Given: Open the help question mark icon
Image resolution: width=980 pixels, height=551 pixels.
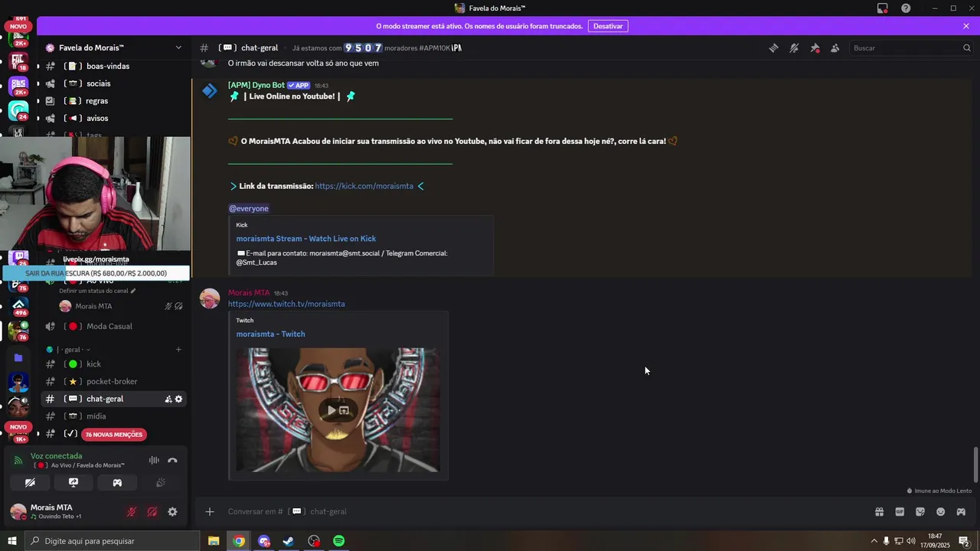Looking at the screenshot, I should click(x=906, y=8).
